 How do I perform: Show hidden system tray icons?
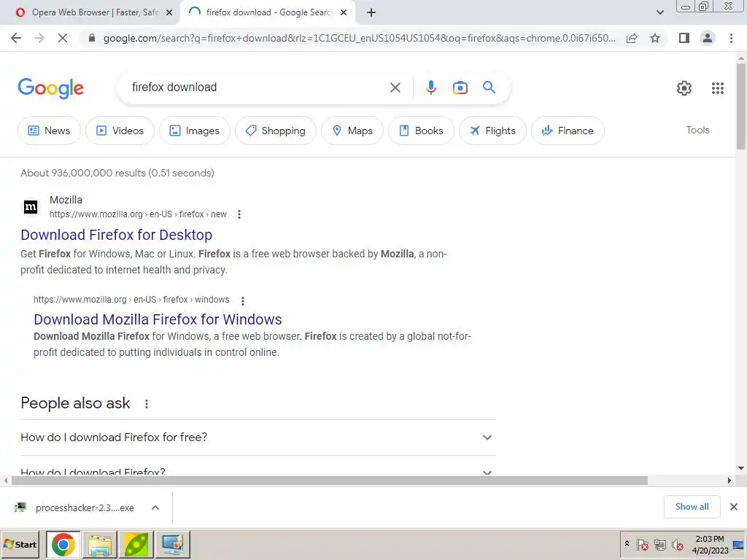click(627, 544)
